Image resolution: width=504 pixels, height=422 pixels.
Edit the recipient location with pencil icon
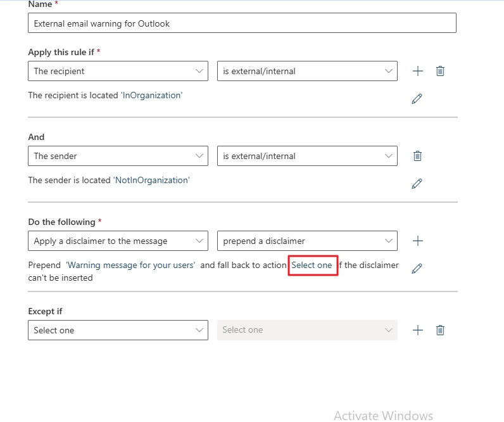[417, 98]
